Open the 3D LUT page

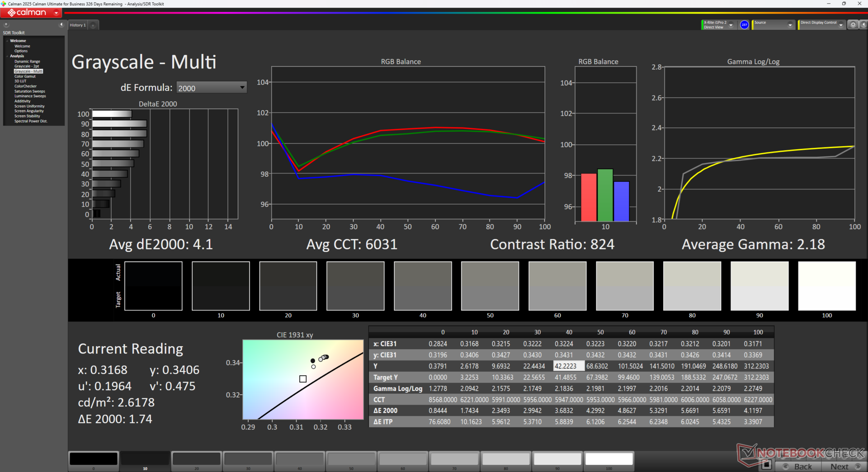(20, 81)
